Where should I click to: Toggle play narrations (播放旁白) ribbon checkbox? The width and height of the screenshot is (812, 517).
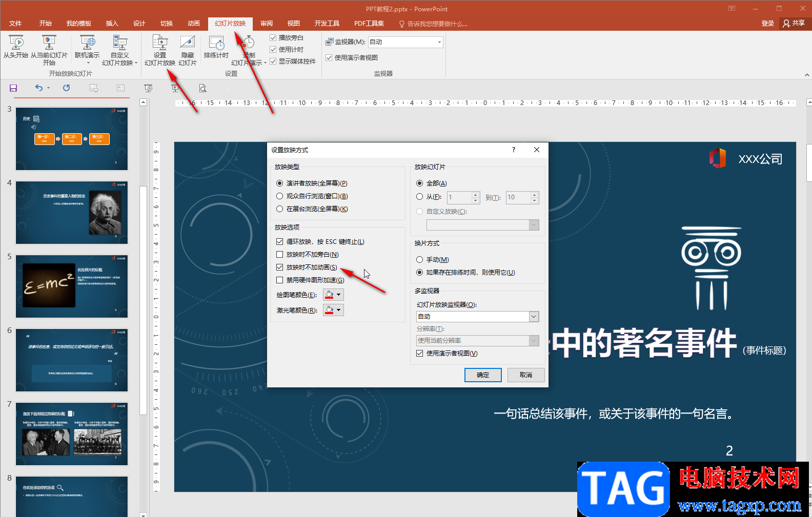tap(273, 37)
